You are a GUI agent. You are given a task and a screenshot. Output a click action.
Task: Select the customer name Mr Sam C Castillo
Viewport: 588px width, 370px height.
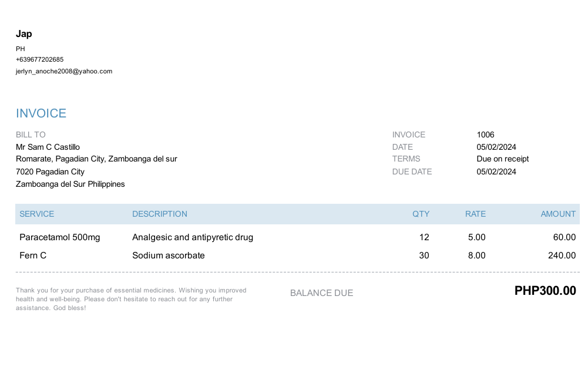click(48, 147)
